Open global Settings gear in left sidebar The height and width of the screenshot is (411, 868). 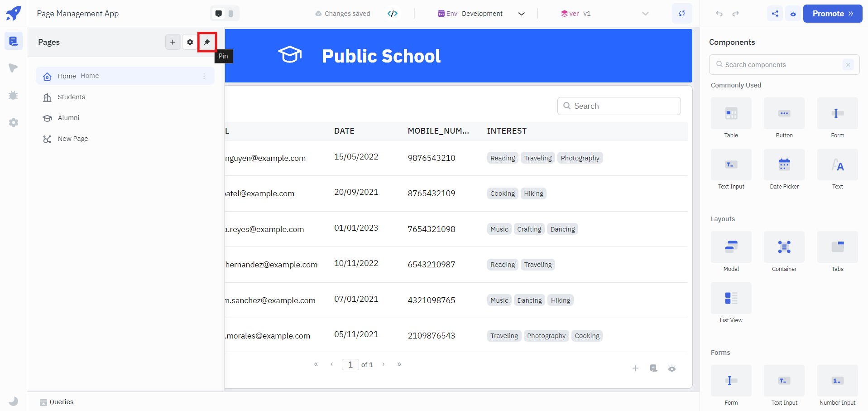(14, 122)
